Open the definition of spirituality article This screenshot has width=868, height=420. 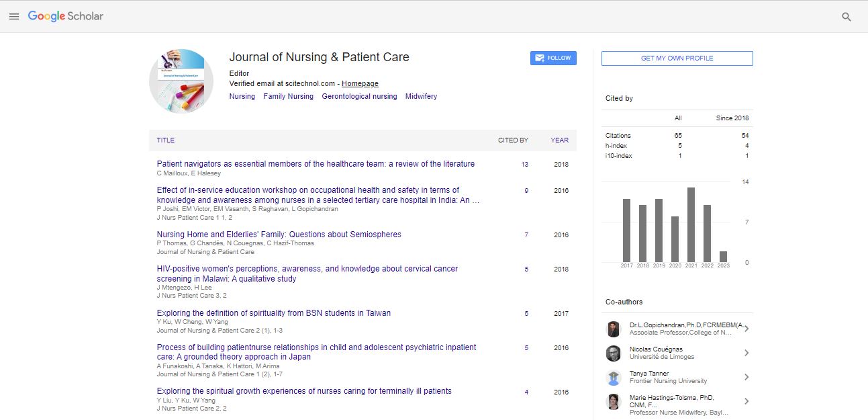(274, 313)
